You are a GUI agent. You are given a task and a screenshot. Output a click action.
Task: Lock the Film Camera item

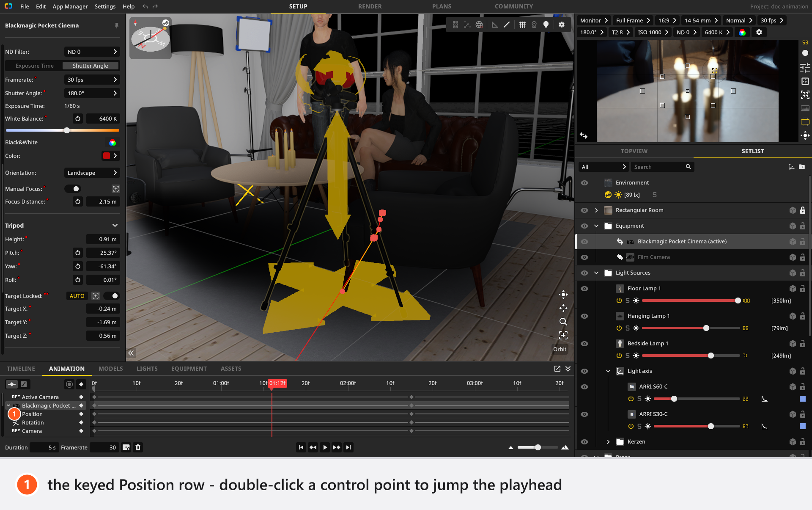(x=803, y=257)
